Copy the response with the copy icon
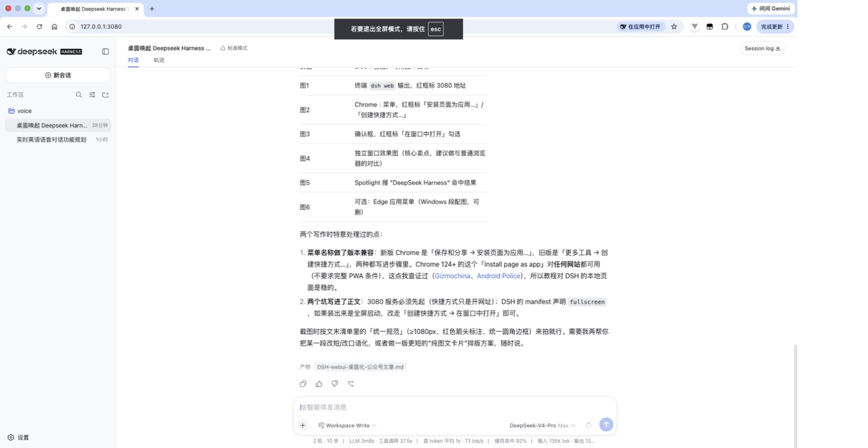This screenshot has width=868, height=448. pos(303,384)
